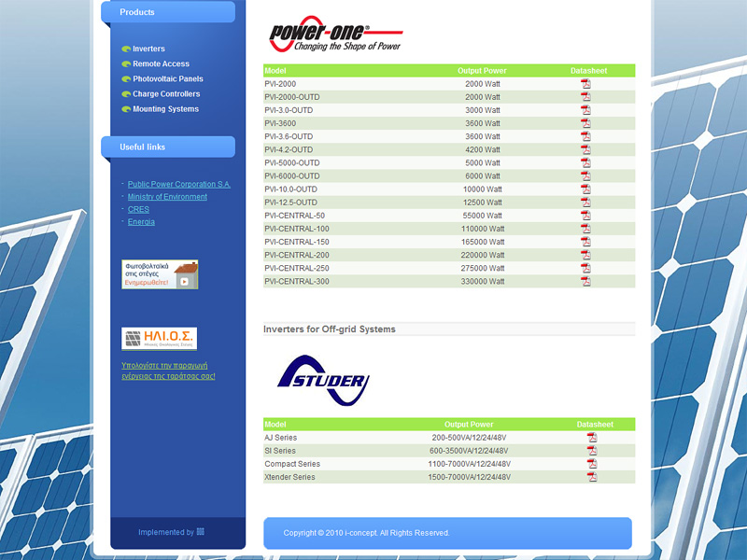Image resolution: width=747 pixels, height=560 pixels.
Task: Open the Compact Series datasheet PDF icon
Action: click(592, 464)
